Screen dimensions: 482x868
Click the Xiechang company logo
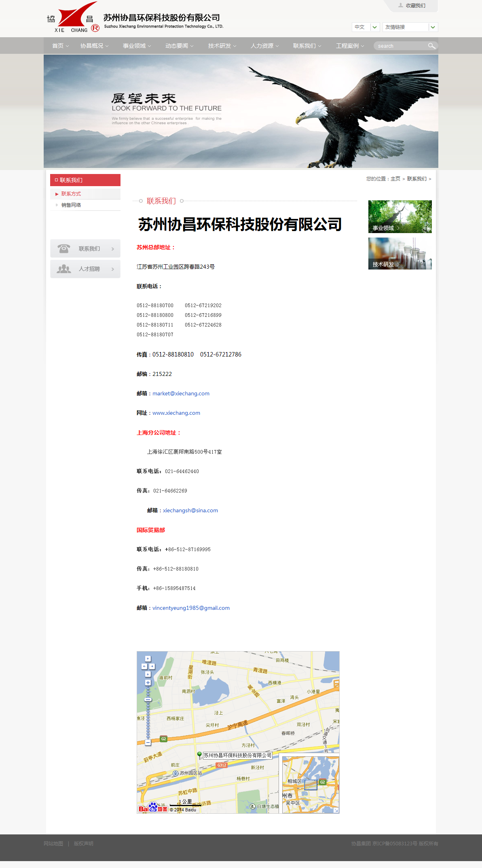click(x=73, y=18)
